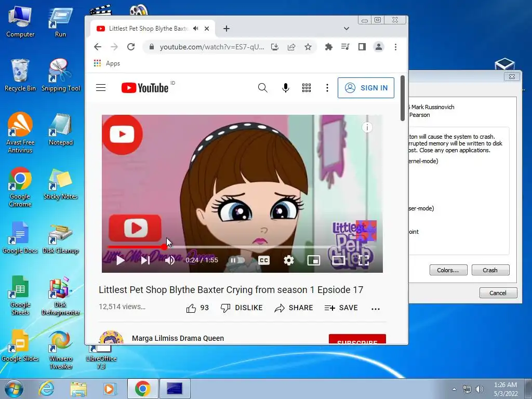Open a new Chrome tab
The height and width of the screenshot is (399, 532).
[227, 29]
